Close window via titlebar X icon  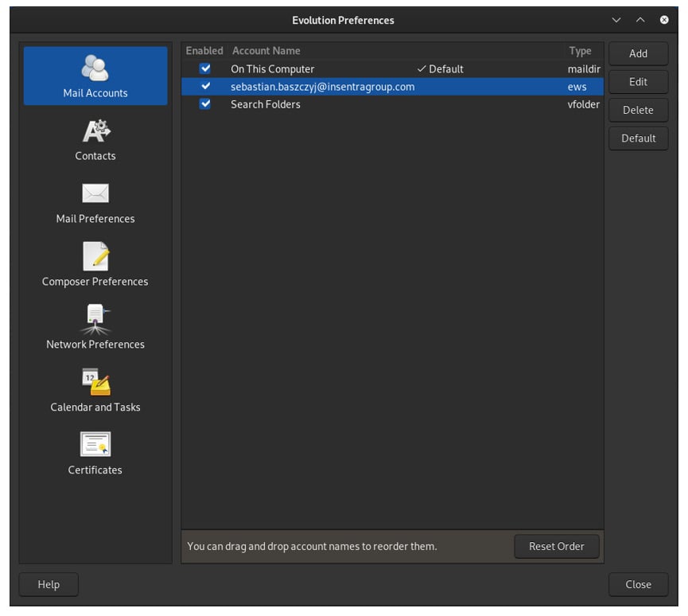[664, 20]
